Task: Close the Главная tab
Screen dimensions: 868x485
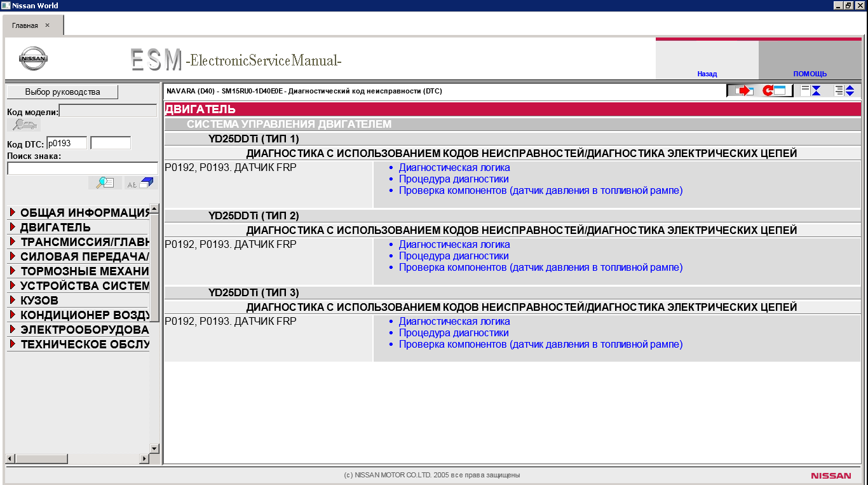Action: tap(47, 25)
